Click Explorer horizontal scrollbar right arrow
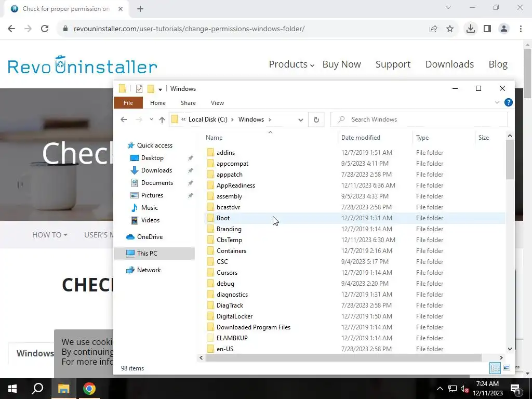The height and width of the screenshot is (399, 532). [x=501, y=357]
